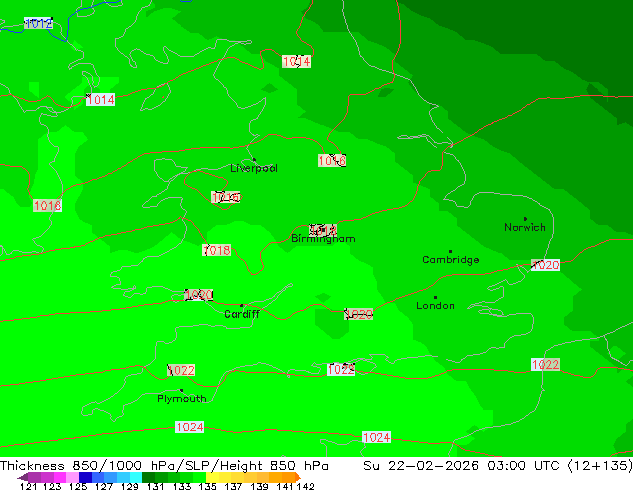Select the black dot marking London
Screen dimensions: 634x490
pos(435,298)
